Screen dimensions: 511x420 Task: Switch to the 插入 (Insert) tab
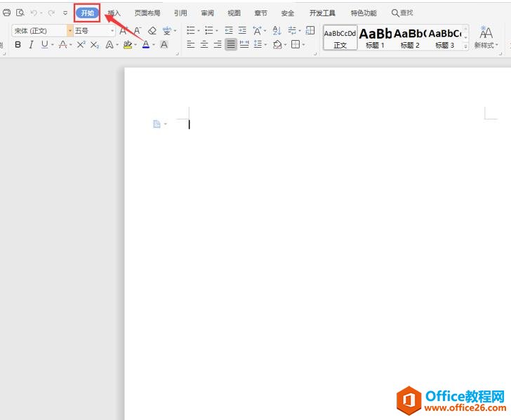114,13
